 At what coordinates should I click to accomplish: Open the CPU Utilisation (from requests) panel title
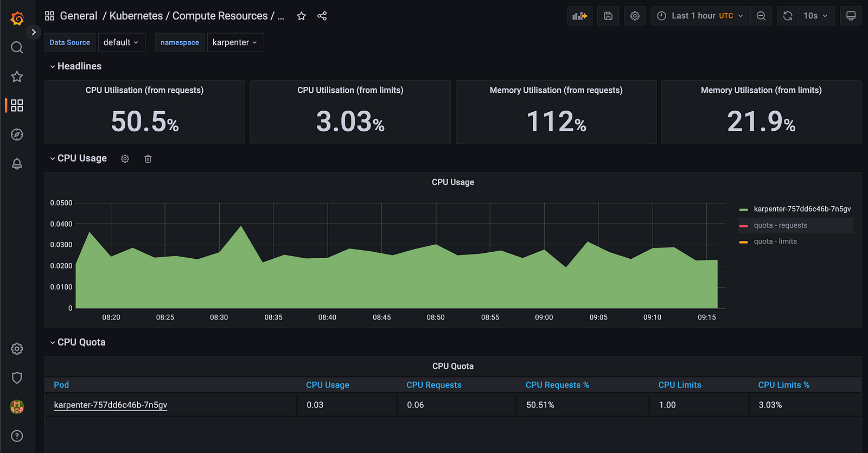tap(144, 90)
